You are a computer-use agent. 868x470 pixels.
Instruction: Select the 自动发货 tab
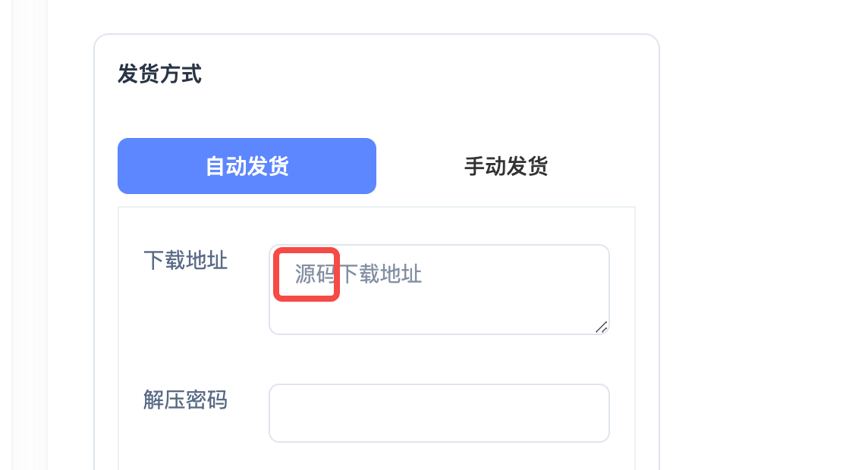247,166
